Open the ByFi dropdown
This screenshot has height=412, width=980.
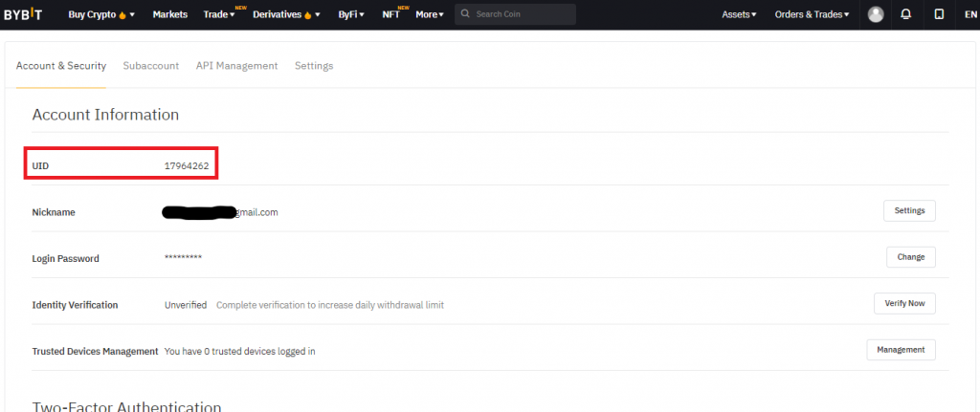350,14
